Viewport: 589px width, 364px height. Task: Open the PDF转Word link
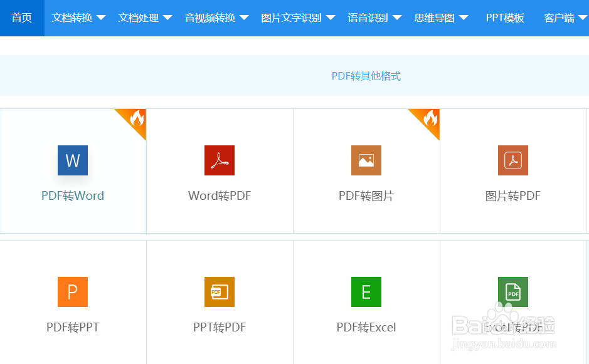tap(73, 195)
